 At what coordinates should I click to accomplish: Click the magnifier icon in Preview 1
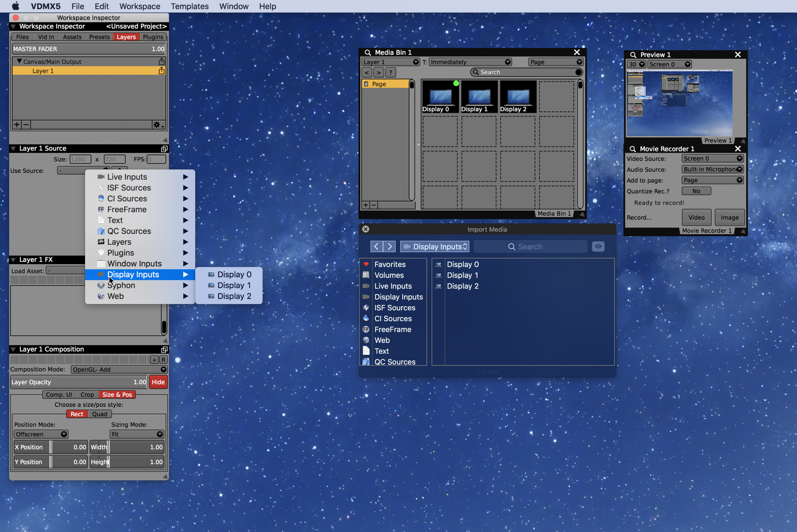pos(633,54)
